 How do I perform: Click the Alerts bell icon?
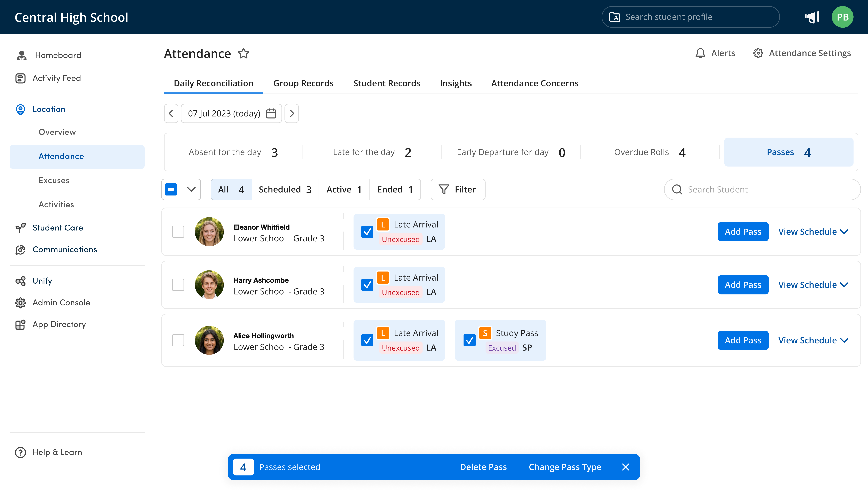point(700,53)
